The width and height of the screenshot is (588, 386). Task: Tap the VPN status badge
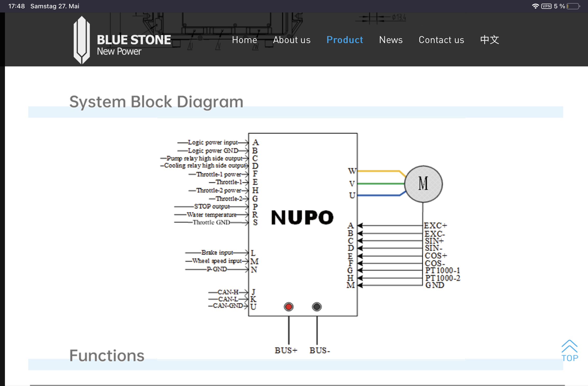(x=546, y=6)
